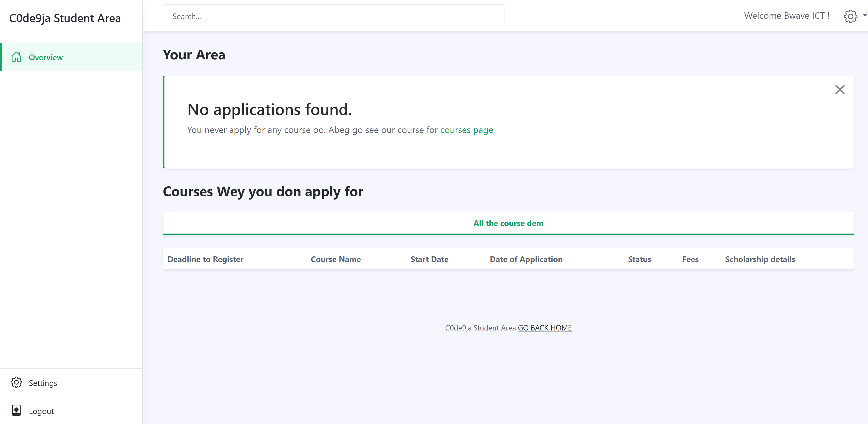
Task: Open the courses page link
Action: [x=467, y=130]
